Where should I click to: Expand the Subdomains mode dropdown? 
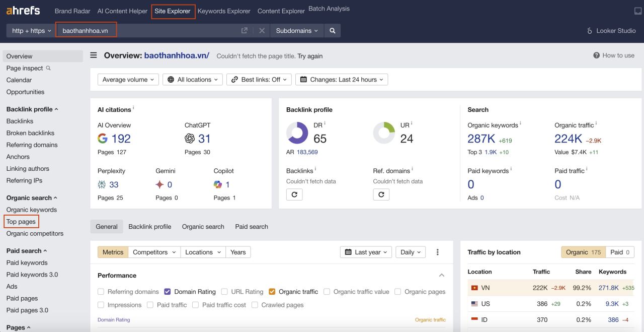tap(297, 31)
